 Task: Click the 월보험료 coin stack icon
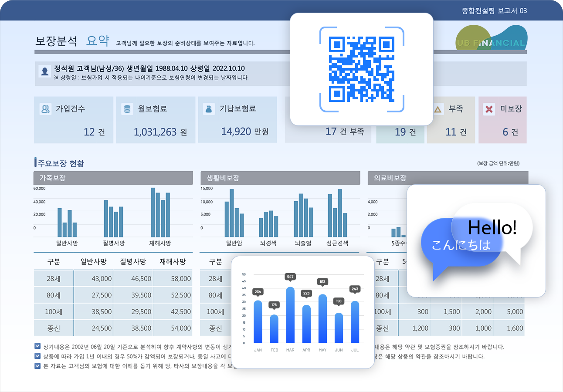point(127,109)
